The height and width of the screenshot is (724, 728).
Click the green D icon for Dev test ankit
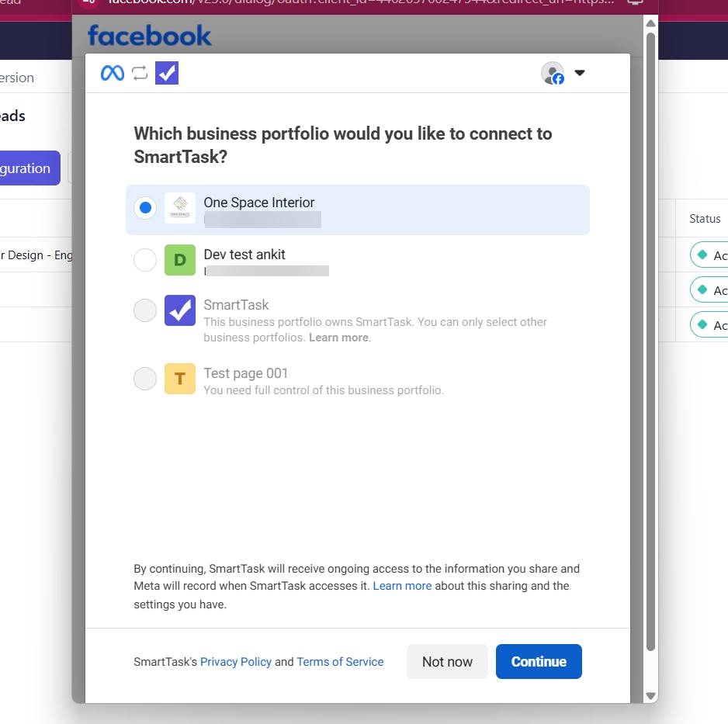click(x=180, y=260)
